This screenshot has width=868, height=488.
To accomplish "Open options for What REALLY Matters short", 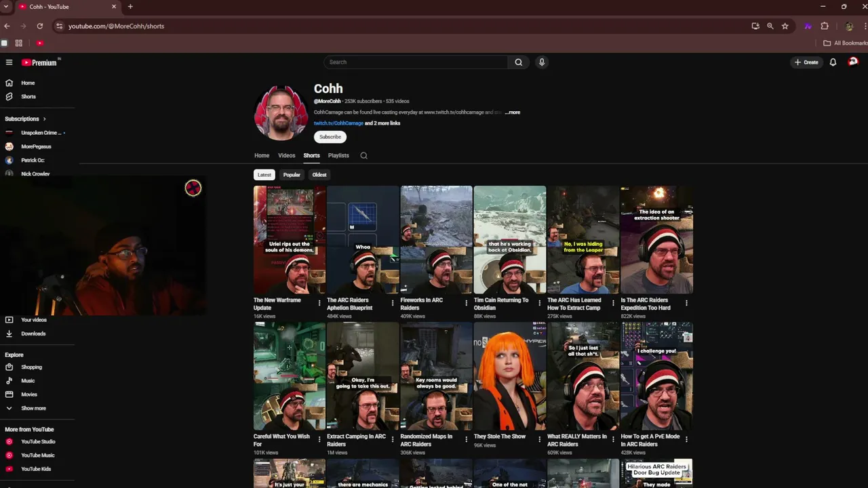I will (x=613, y=440).
